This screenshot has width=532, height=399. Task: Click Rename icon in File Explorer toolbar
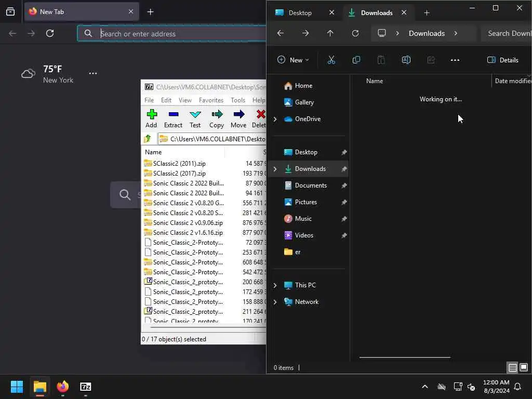pos(406,60)
